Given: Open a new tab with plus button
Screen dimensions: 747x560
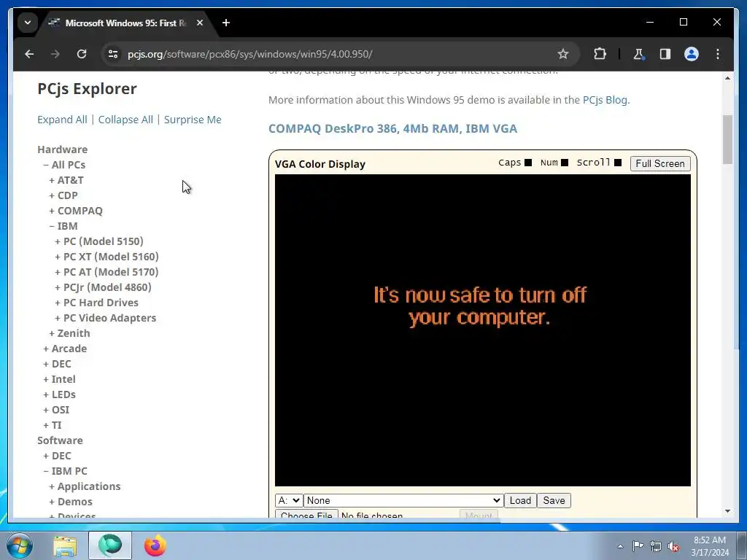Looking at the screenshot, I should click(x=226, y=23).
